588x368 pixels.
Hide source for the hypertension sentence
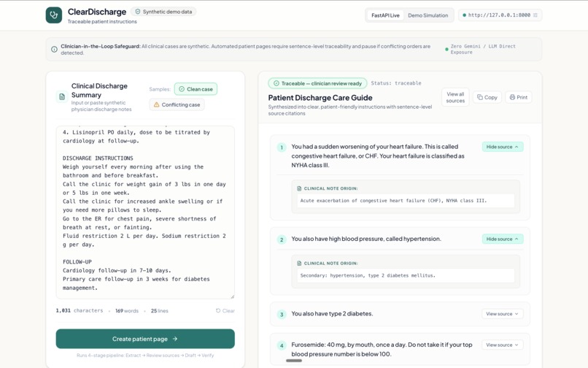[x=503, y=239]
